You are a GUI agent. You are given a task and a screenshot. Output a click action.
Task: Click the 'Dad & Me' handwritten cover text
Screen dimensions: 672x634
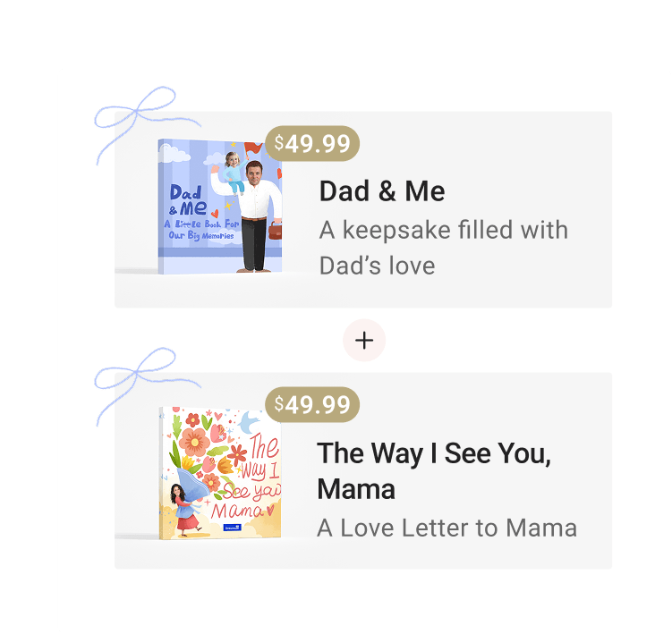coord(187,200)
